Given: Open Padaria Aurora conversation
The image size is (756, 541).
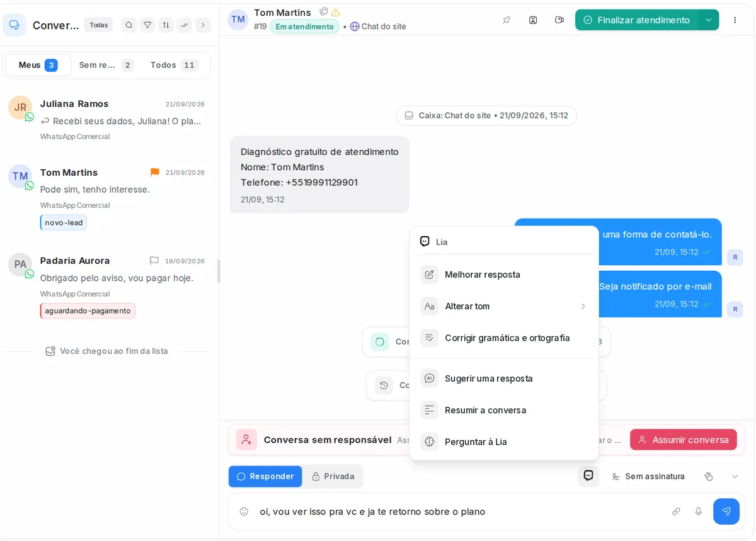Looking at the screenshot, I should (x=110, y=286).
